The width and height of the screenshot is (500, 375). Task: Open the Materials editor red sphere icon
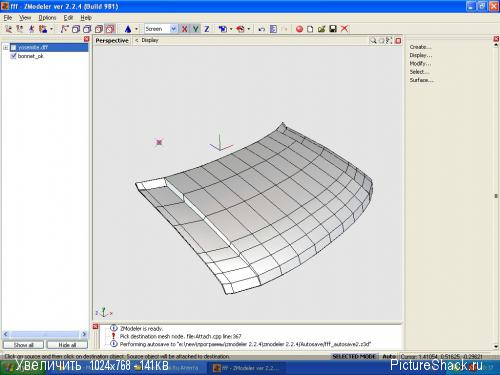(x=299, y=29)
